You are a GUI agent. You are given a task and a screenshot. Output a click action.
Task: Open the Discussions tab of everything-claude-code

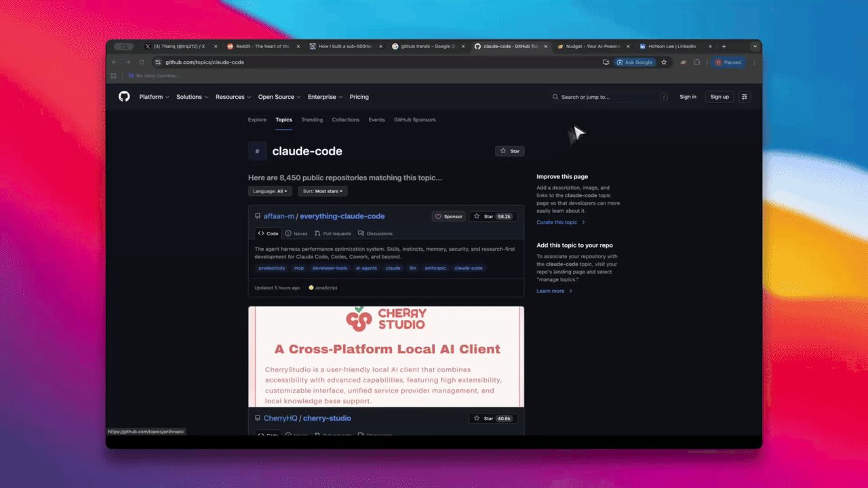point(375,233)
